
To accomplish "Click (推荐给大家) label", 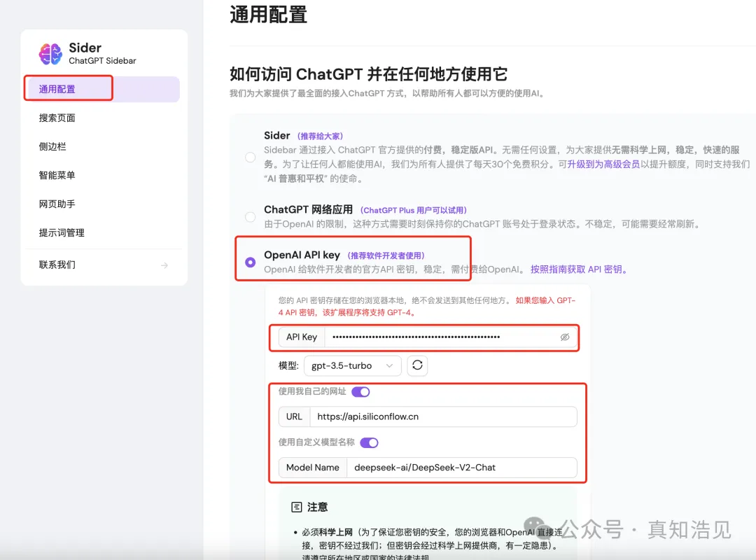I will click(x=320, y=136).
